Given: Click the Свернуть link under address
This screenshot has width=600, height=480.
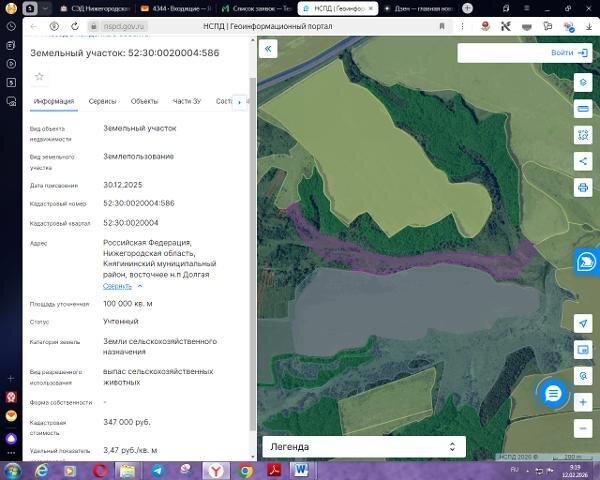Looking at the screenshot, I should 117,286.
